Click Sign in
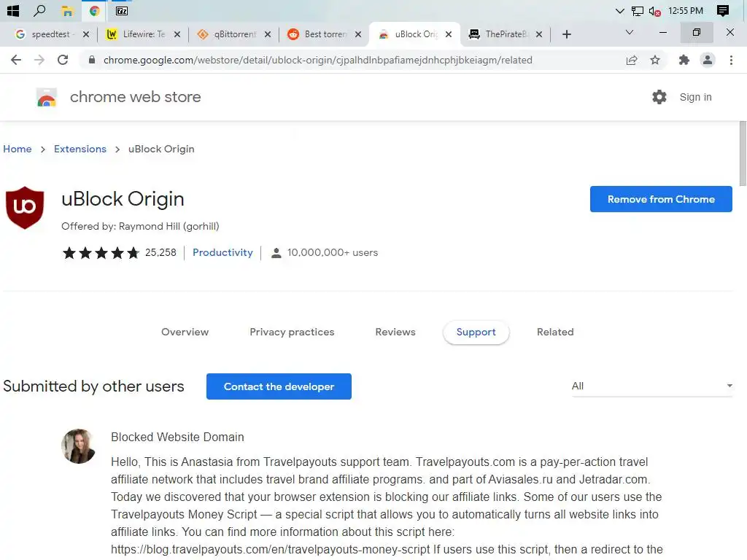 tap(695, 97)
